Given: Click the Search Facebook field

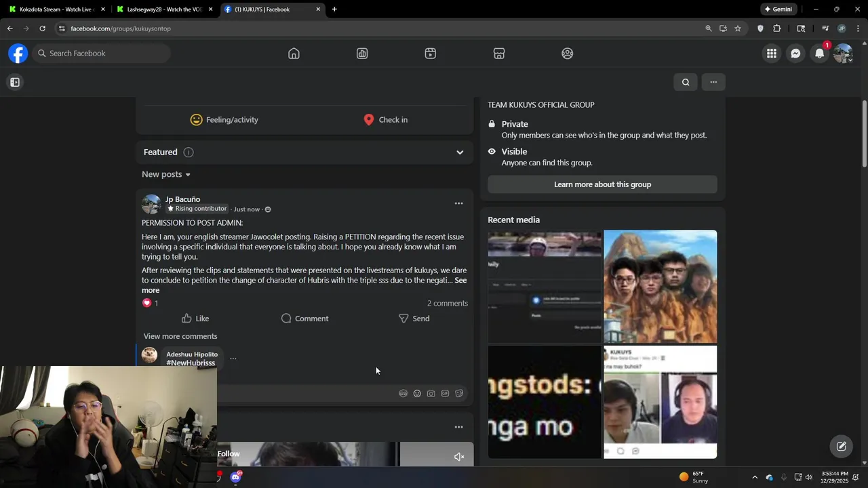Looking at the screenshot, I should 100,54.
